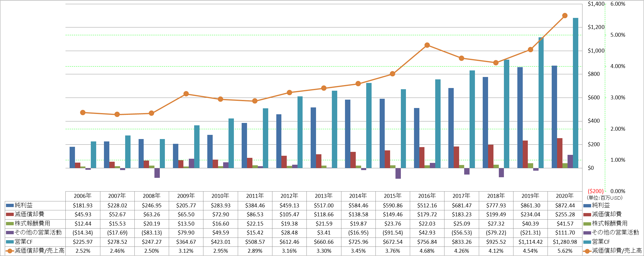Screen dimensions: 644x256
Task: Click the 純利益 legend label on the right
Action: click(601, 205)
